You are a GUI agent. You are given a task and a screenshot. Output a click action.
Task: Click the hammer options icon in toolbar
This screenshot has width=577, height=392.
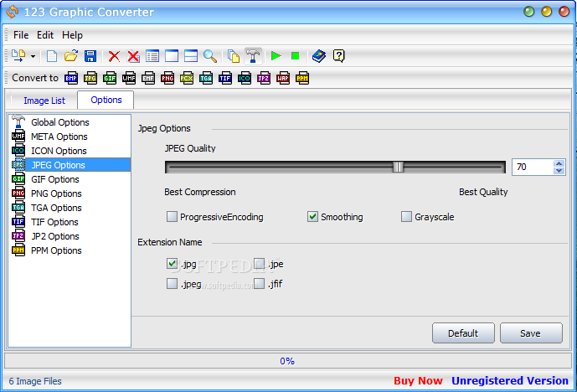tap(253, 56)
